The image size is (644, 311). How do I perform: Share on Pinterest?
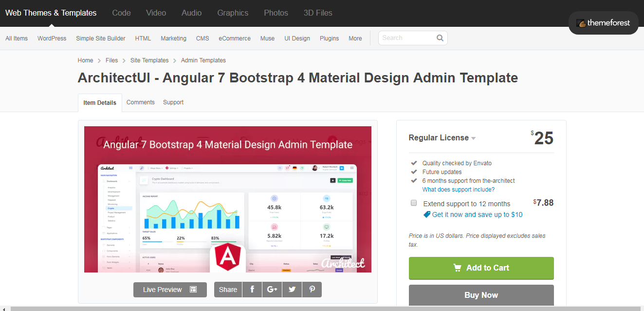coord(312,290)
